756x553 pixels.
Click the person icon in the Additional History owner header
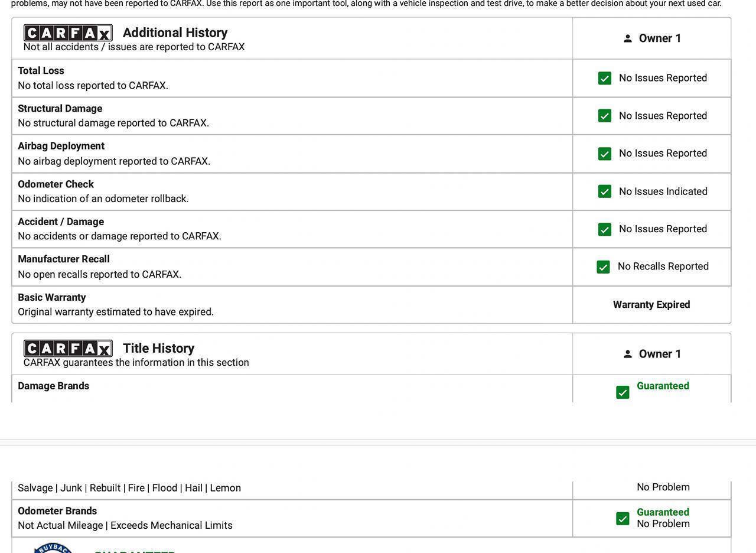tap(628, 38)
